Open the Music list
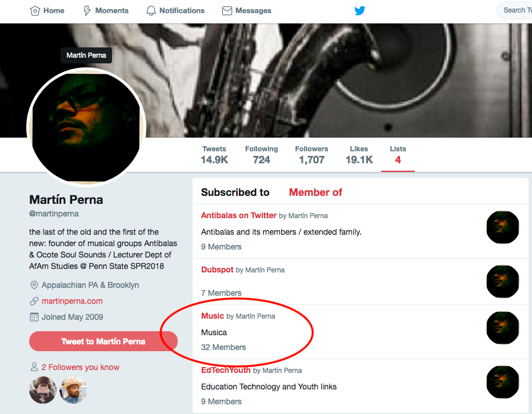The width and height of the screenshot is (532, 414). 213,316
